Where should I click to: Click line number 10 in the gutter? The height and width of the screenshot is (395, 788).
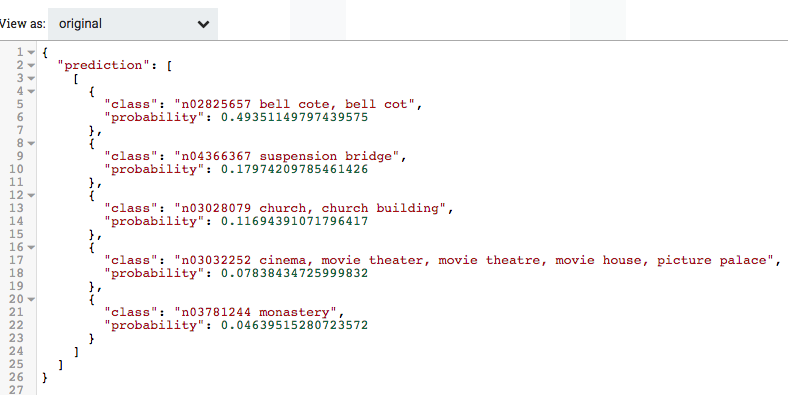click(16, 169)
